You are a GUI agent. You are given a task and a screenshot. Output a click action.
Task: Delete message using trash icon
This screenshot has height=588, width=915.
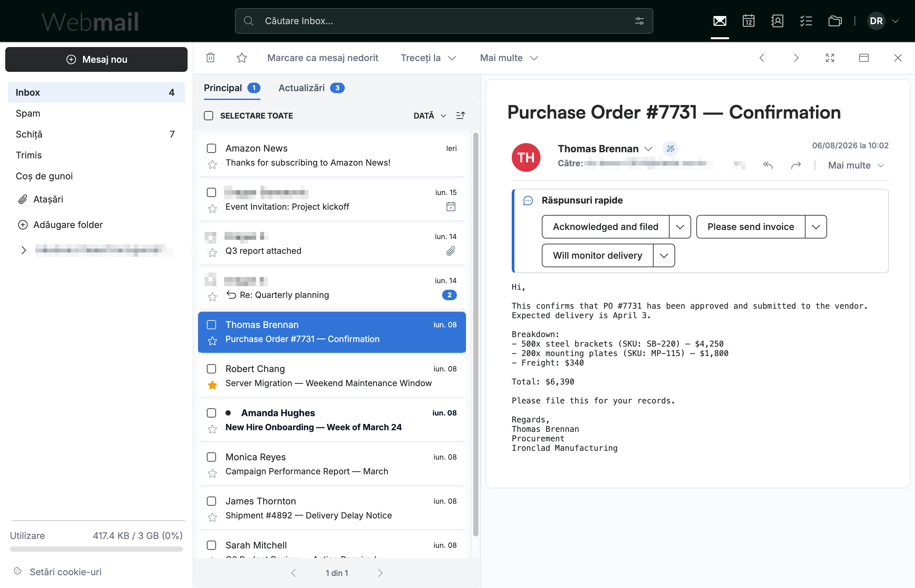pyautogui.click(x=210, y=57)
